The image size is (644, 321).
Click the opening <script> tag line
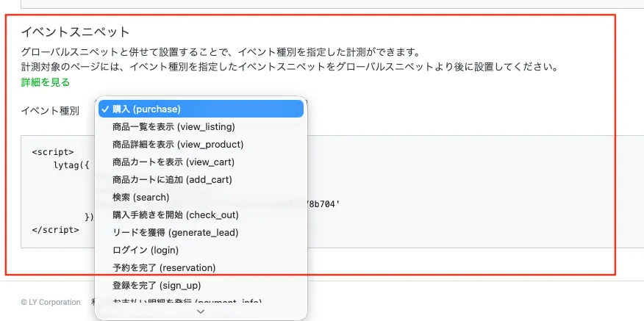(x=53, y=152)
